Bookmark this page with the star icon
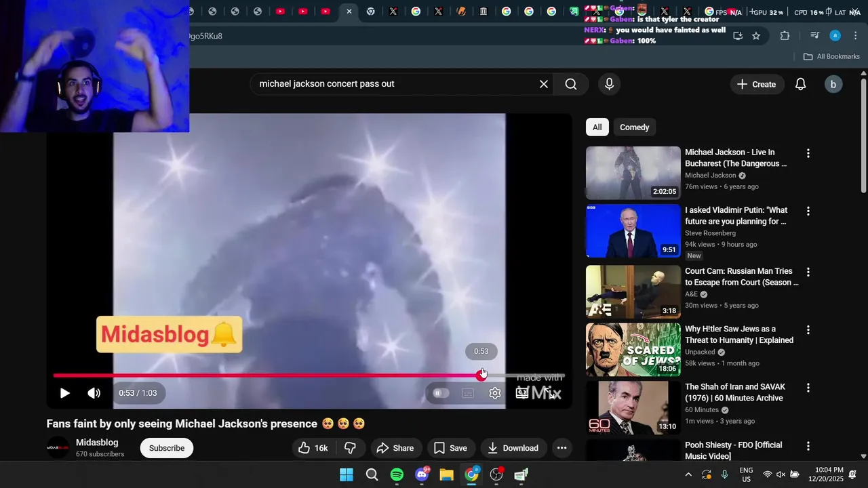This screenshot has width=868, height=488. point(756,36)
